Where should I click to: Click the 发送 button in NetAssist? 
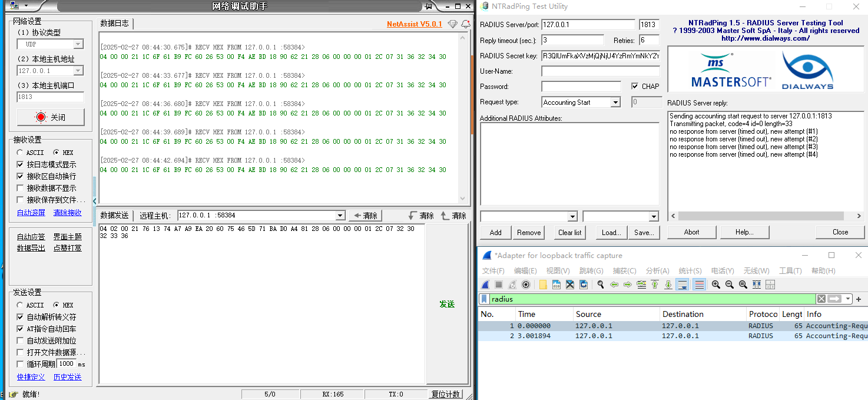[x=447, y=304]
